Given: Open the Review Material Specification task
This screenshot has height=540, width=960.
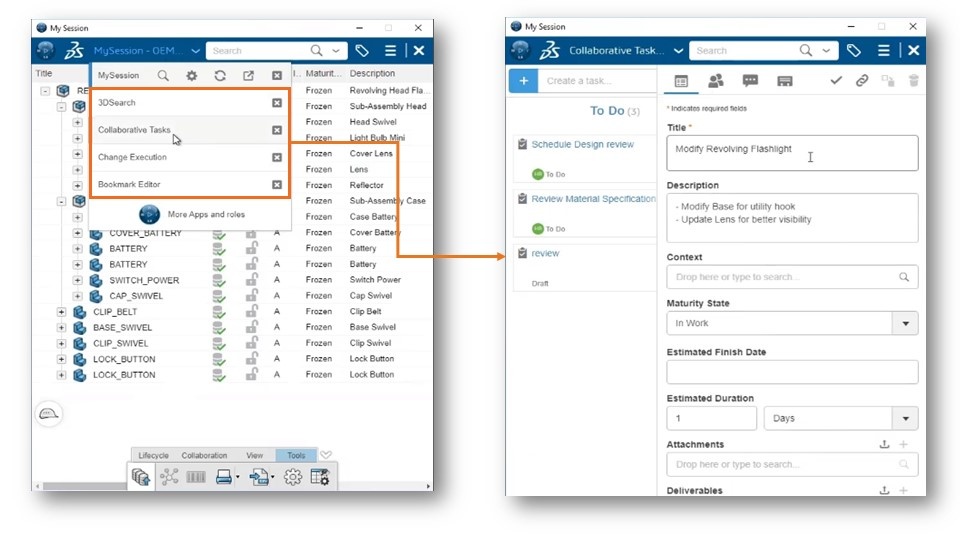Looking at the screenshot, I should pyautogui.click(x=593, y=199).
